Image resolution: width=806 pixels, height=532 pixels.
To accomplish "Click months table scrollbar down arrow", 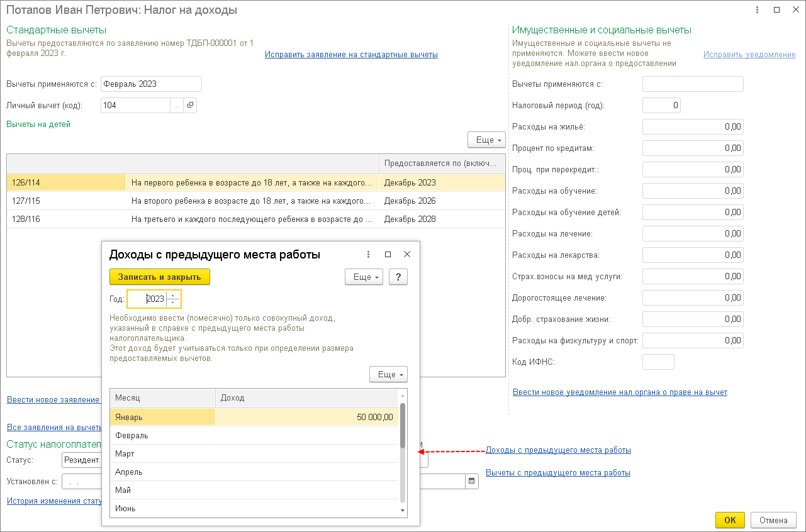I will pos(403,511).
